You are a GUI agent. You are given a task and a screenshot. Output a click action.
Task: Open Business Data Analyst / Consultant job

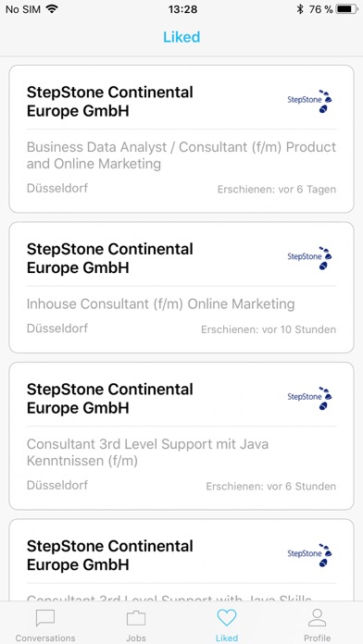[181, 139]
